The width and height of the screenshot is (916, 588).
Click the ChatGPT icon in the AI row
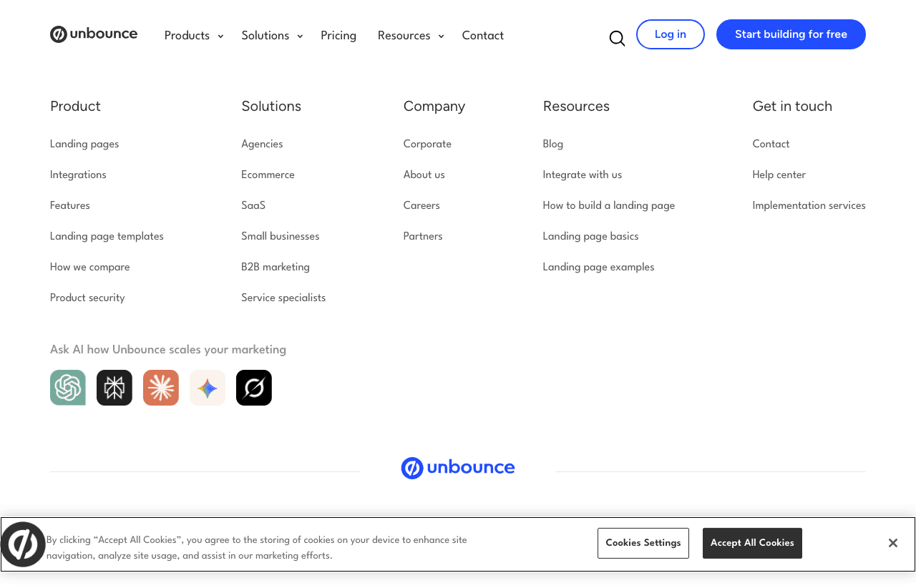[67, 387]
